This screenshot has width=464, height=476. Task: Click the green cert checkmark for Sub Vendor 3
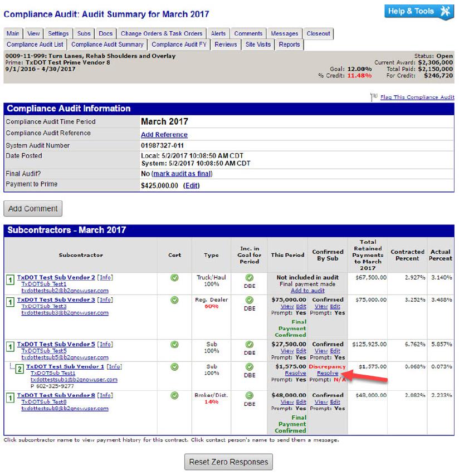[174, 300]
